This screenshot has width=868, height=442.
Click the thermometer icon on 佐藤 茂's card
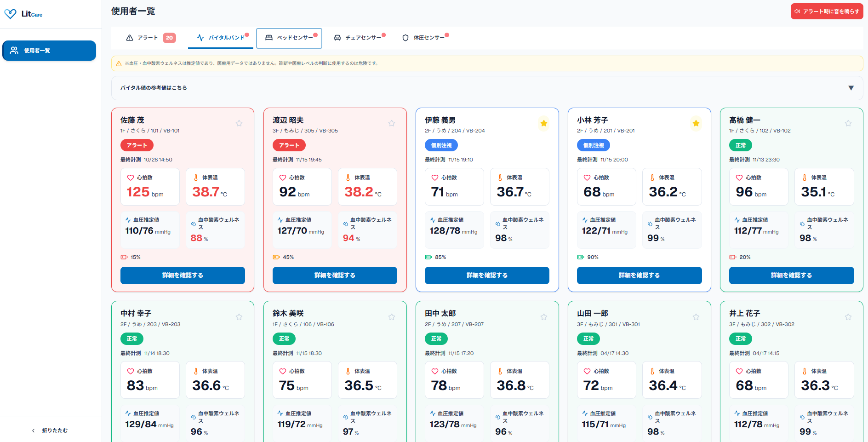[196, 178]
